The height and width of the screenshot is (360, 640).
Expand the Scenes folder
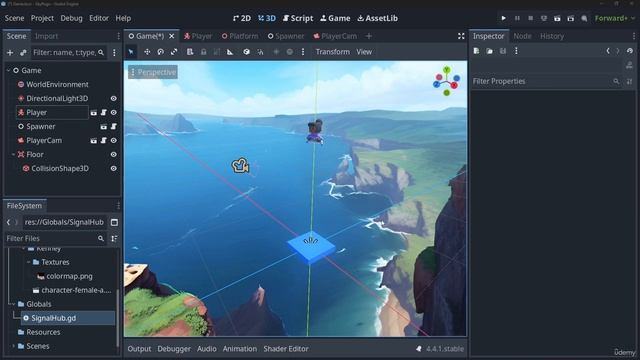(x=13, y=346)
